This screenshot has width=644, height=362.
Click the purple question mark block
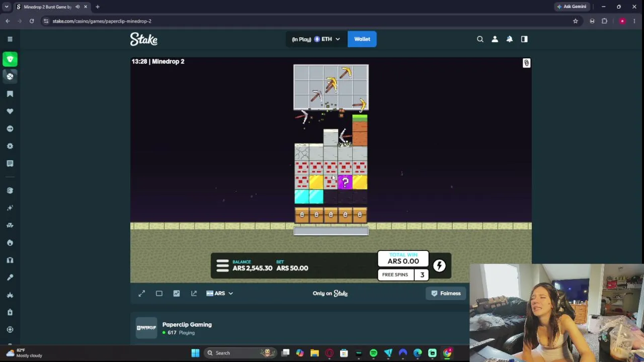pos(345,182)
